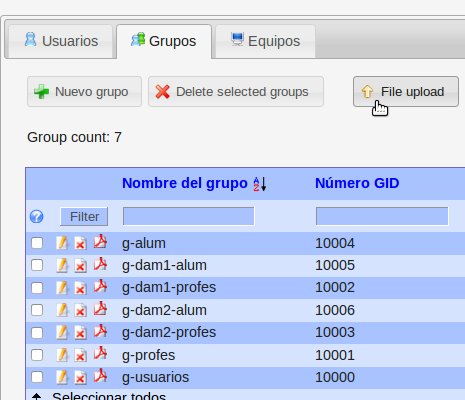465x400 pixels.
Task: Select the g-dam2-profes group name text
Action: [169, 333]
